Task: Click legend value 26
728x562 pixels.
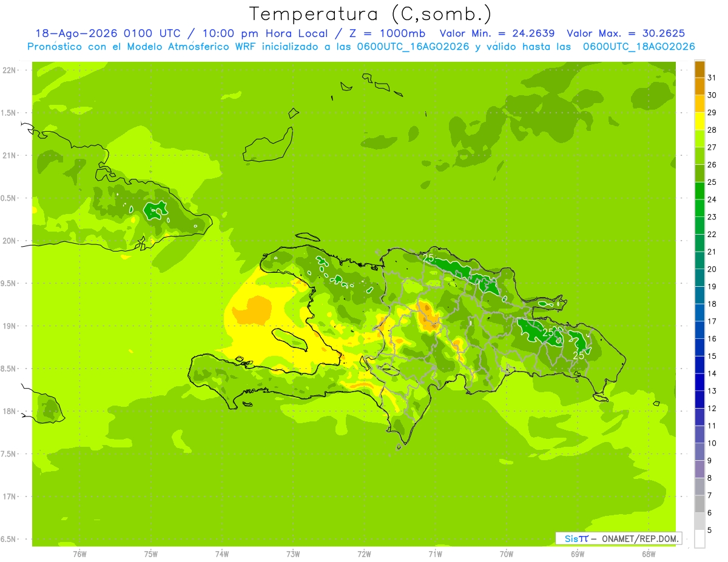Action: click(x=712, y=165)
